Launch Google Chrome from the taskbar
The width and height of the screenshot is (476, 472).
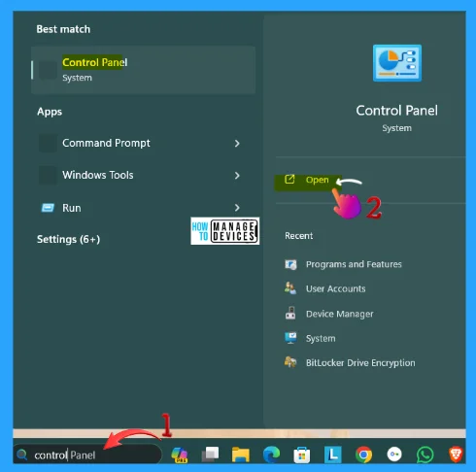coord(363,455)
